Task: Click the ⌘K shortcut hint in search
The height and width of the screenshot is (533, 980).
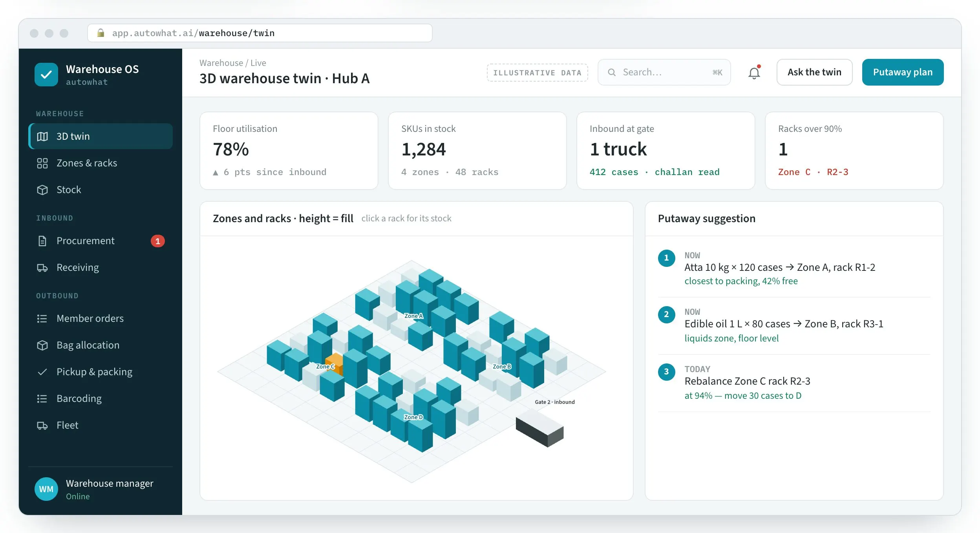Action: [x=717, y=73]
